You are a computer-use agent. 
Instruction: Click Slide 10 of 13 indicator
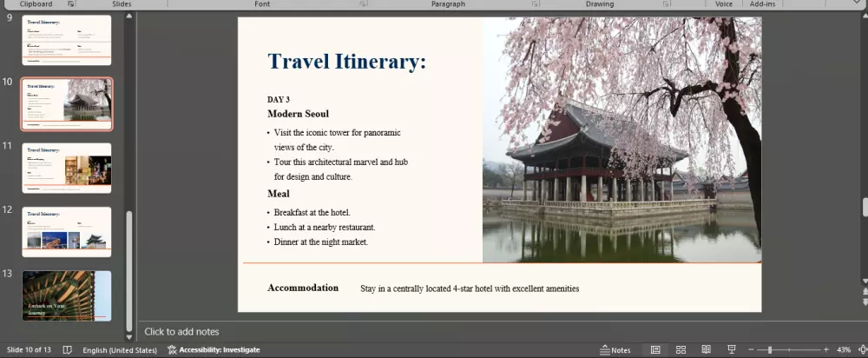(x=29, y=349)
